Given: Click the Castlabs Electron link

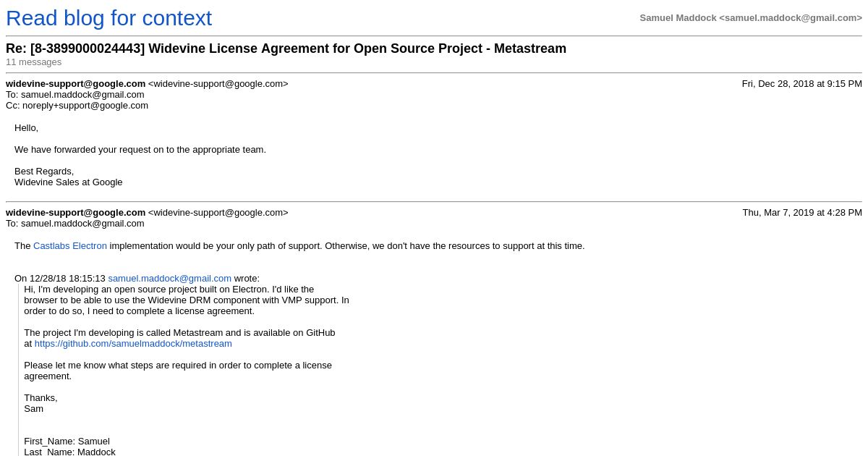Looking at the screenshot, I should coord(70,245).
